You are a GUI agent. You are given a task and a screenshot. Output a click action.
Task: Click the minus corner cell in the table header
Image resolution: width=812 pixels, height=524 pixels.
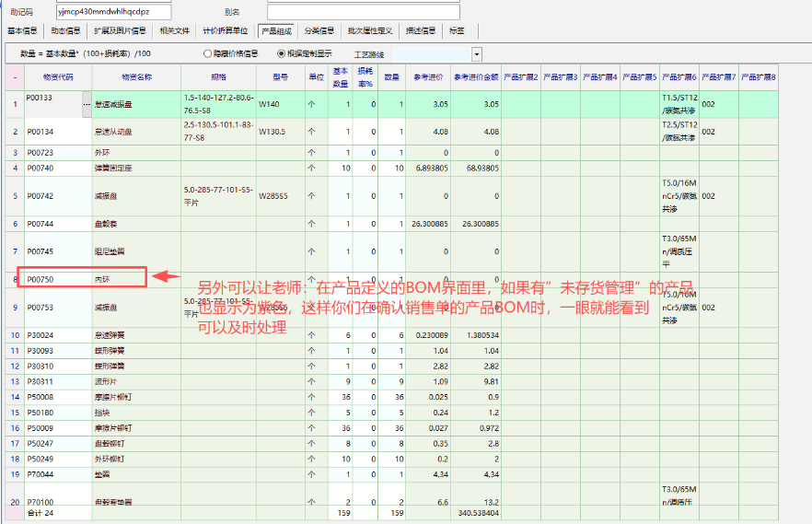click(x=14, y=76)
